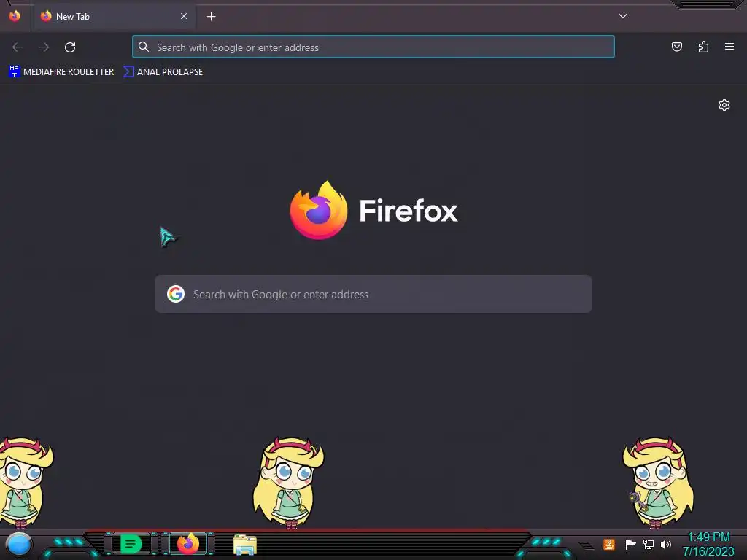Image resolution: width=747 pixels, height=560 pixels.
Task: Close the New Tab tab
Action: [x=184, y=16]
